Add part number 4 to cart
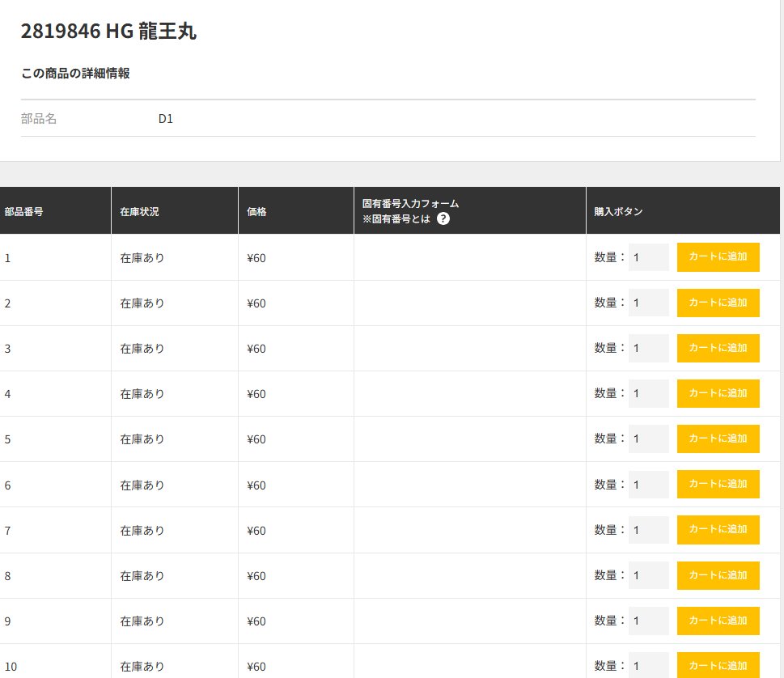Image resolution: width=784 pixels, height=678 pixels. coord(718,393)
